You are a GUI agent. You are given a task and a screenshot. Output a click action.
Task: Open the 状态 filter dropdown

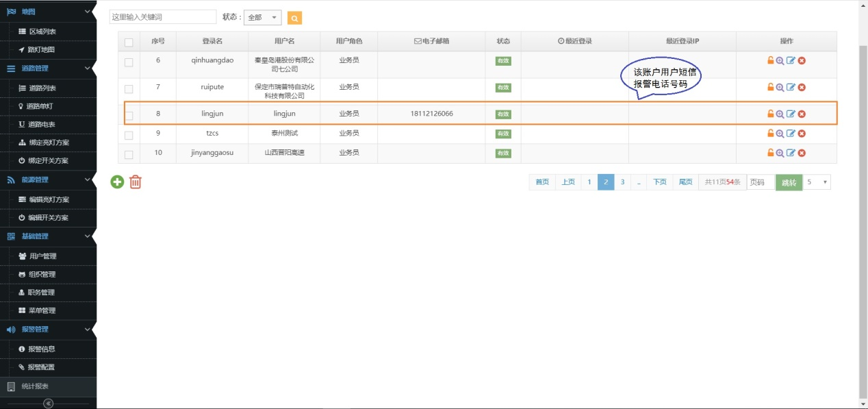262,18
